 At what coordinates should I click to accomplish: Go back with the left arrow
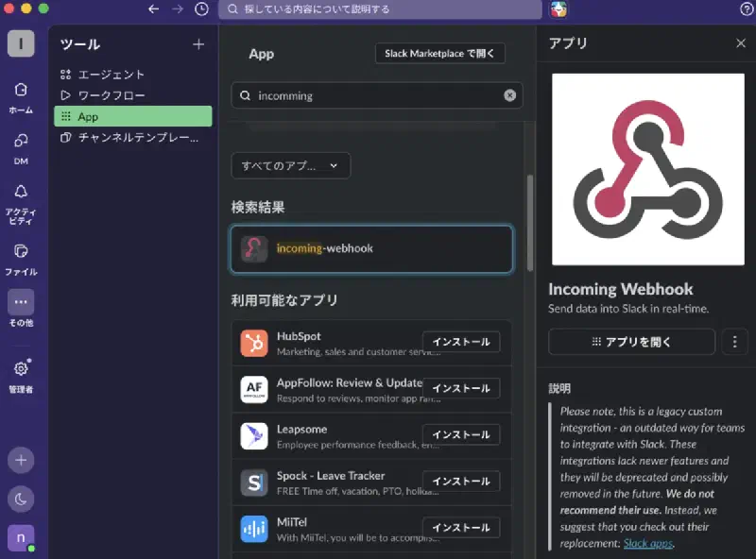[153, 9]
